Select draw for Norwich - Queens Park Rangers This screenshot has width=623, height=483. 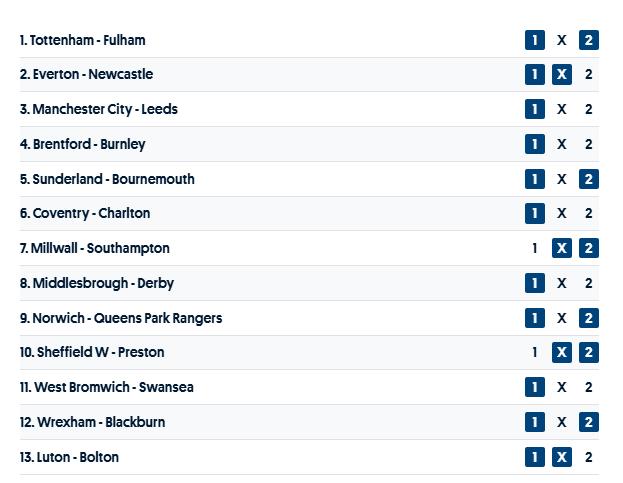(x=562, y=318)
